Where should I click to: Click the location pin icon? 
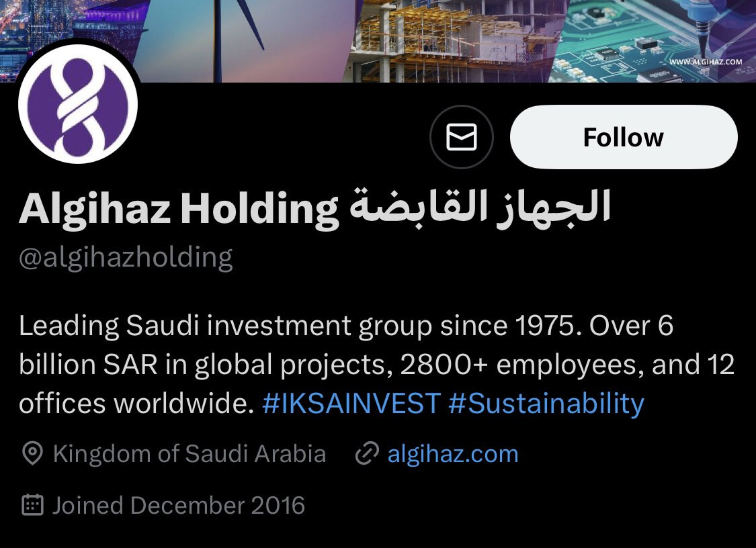(x=32, y=454)
